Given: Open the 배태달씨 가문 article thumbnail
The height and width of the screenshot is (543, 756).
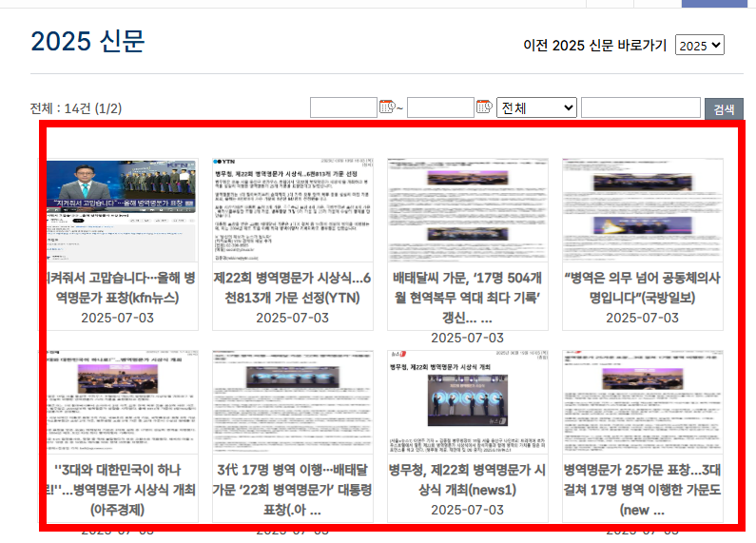Looking at the screenshot, I should (x=468, y=210).
